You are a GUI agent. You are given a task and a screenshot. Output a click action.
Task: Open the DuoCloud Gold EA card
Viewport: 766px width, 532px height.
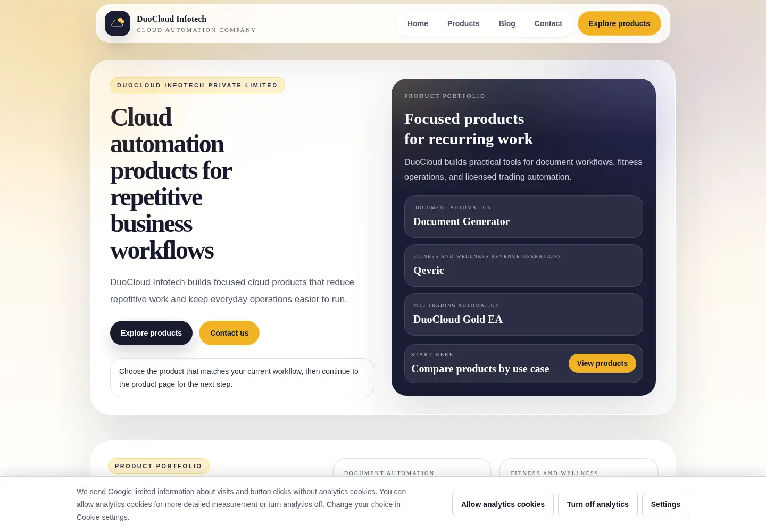[x=523, y=314]
